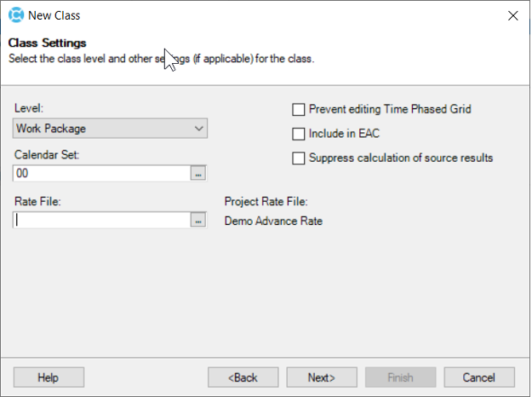Click the Project Rate File label
Image resolution: width=532 pixels, height=397 pixels.
266,202
